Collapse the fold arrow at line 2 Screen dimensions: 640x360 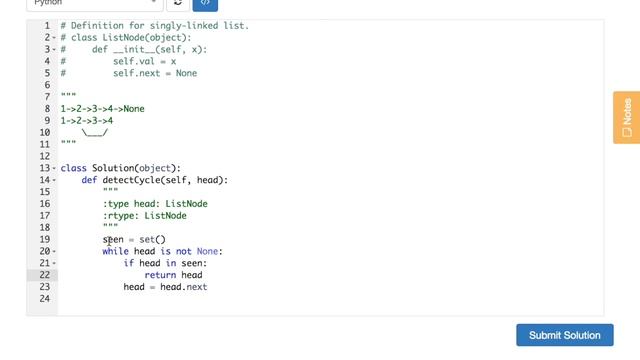tap(54, 38)
